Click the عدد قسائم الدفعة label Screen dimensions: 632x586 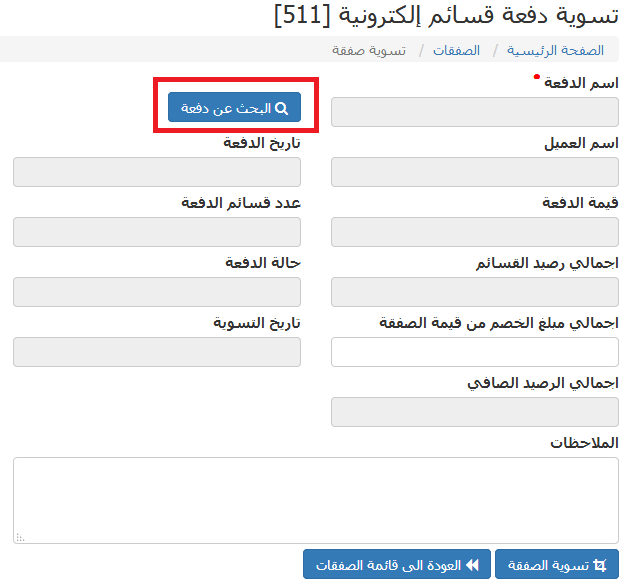[x=241, y=203]
